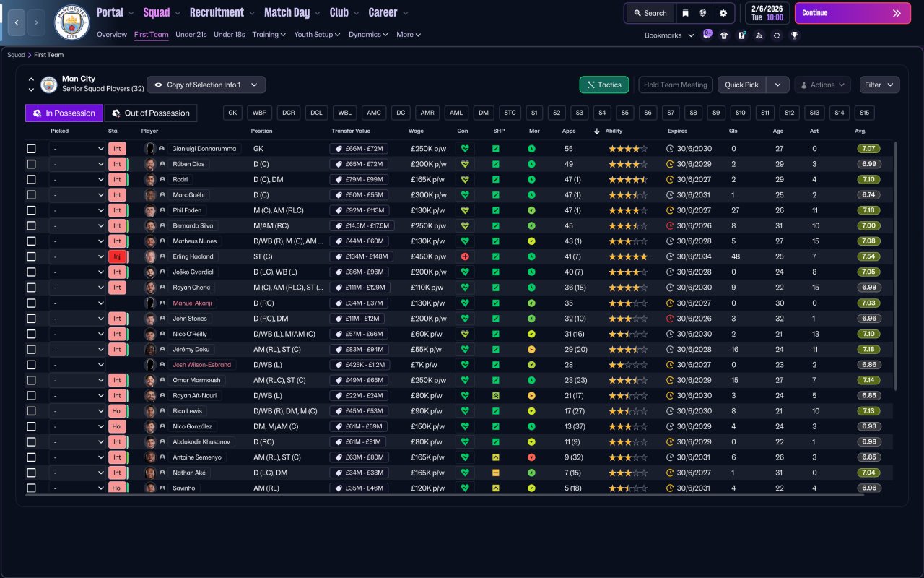The height and width of the screenshot is (578, 924).
Task: Click Rúben Dias's Int status badge
Action: pyautogui.click(x=117, y=164)
